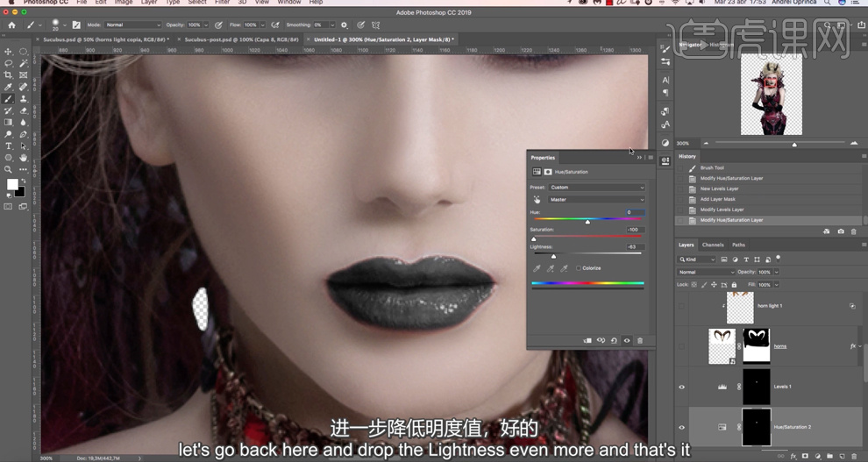Select the Path Selection tool
This screenshot has height=462, width=868.
[x=24, y=146]
